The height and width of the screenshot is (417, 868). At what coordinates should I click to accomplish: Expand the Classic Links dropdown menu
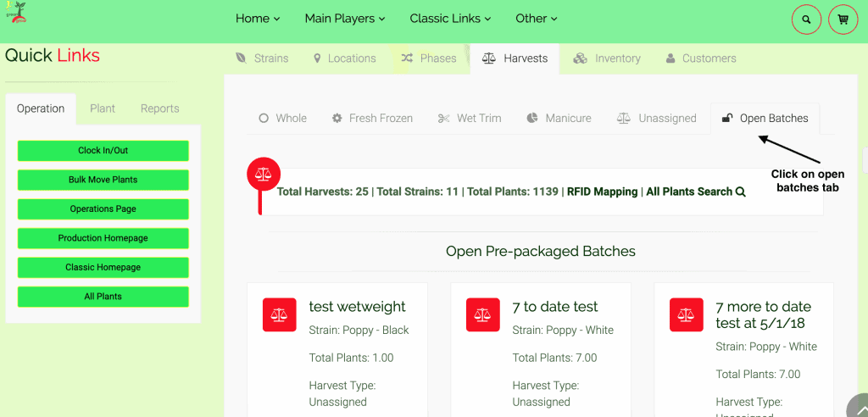tap(450, 19)
